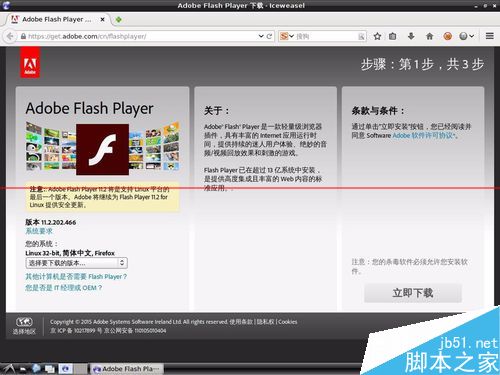The width and height of the screenshot is (500, 375).
Task: Switch to first workspace in taskbar pager
Action: [x=66, y=369]
